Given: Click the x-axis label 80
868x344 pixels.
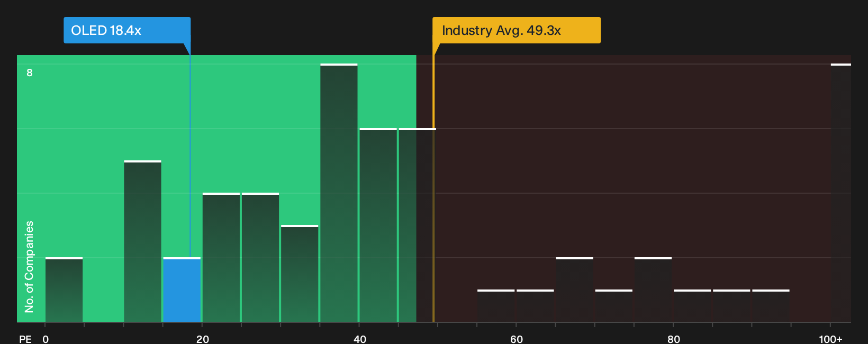Looking at the screenshot, I should point(674,339).
